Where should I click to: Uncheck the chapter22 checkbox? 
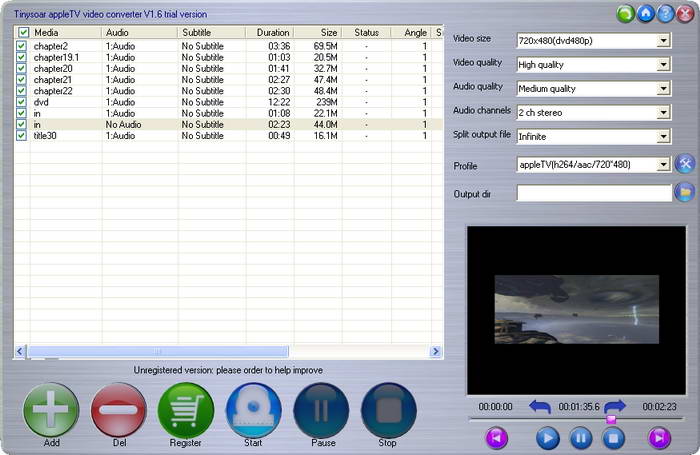click(21, 90)
